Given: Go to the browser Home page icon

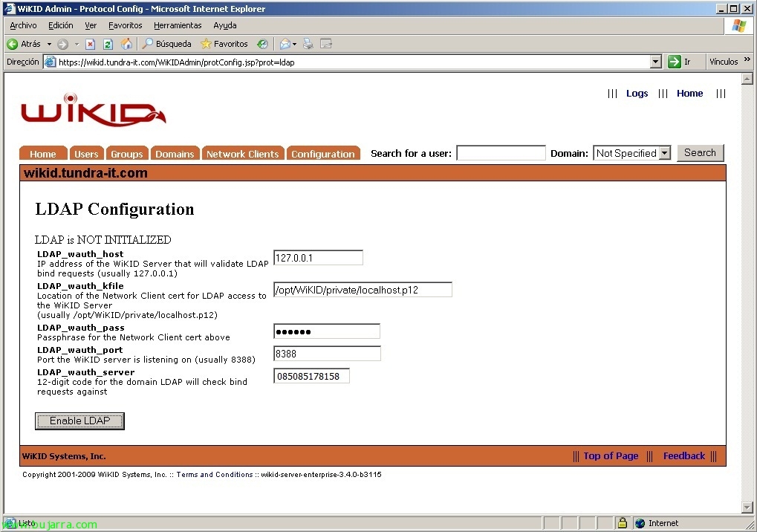Looking at the screenshot, I should pos(126,44).
